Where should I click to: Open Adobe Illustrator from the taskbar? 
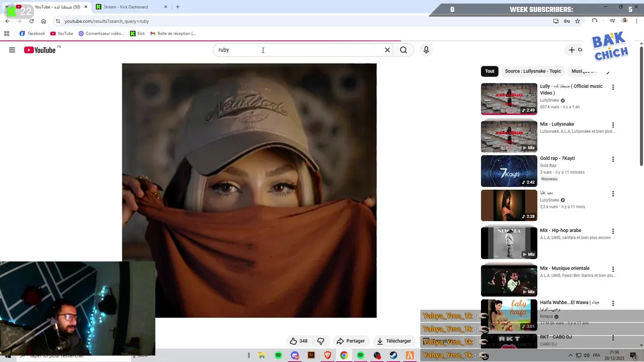[311, 355]
